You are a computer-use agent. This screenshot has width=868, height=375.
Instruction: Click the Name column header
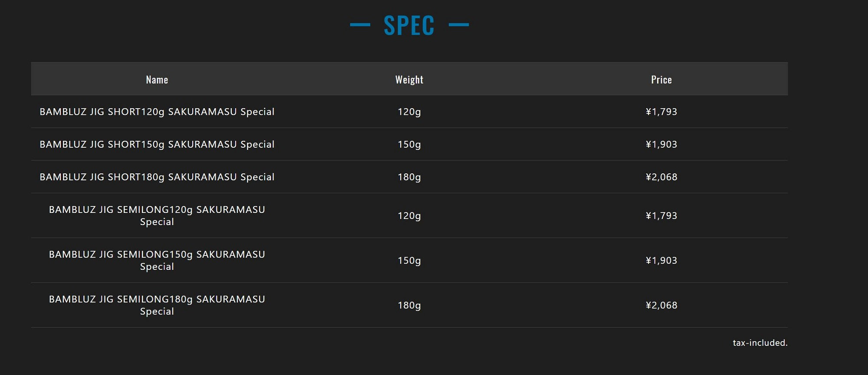(157, 80)
